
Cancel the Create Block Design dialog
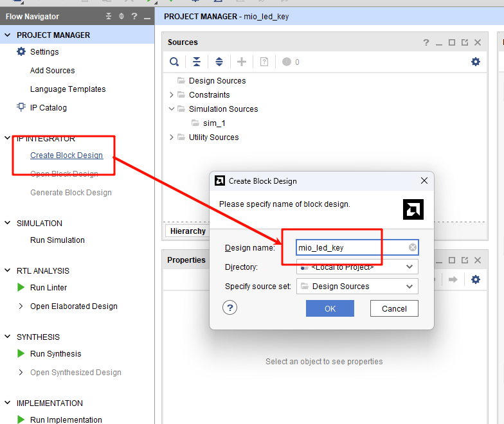tap(394, 308)
